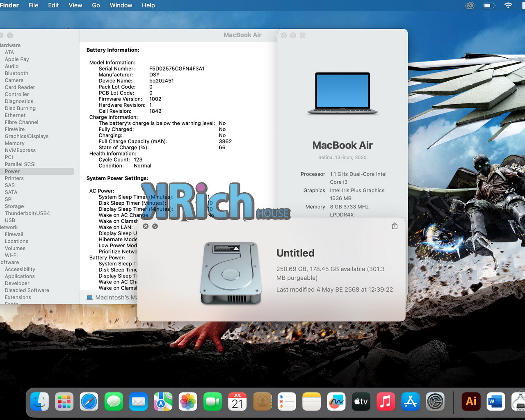Click the Creative Cloud menu bar icon

tap(470, 5)
